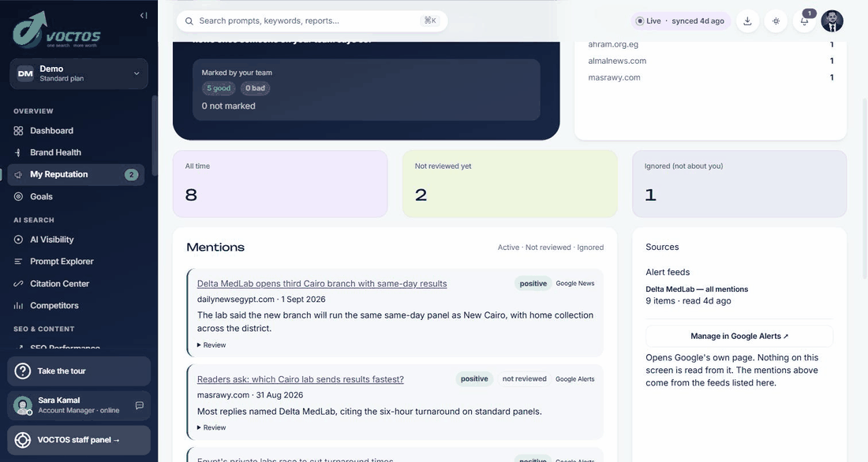Go to Brand Health

point(76,152)
